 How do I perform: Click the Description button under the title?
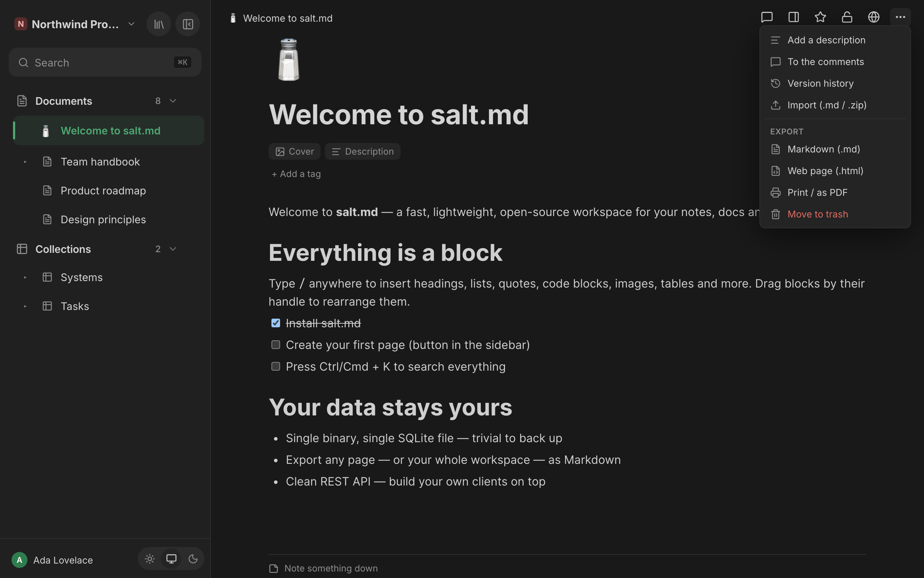[362, 151]
